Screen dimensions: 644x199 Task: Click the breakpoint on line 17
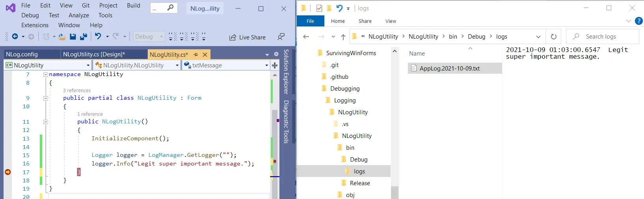(7, 172)
